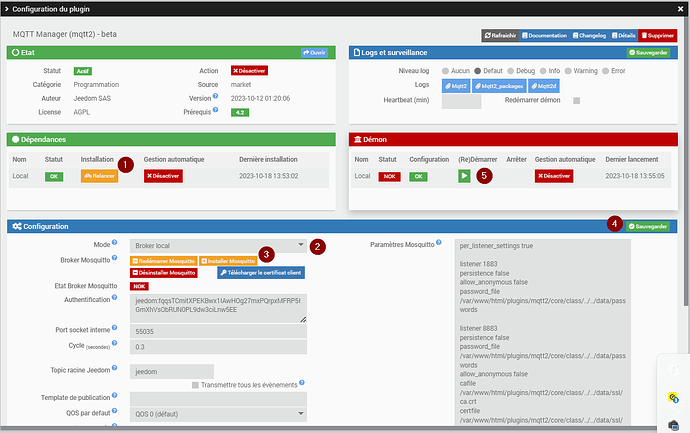Select the Info log level
The image size is (690, 433).
(543, 71)
